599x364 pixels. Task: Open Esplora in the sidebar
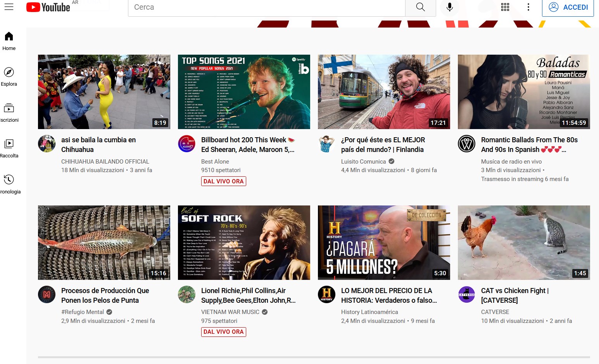[9, 77]
